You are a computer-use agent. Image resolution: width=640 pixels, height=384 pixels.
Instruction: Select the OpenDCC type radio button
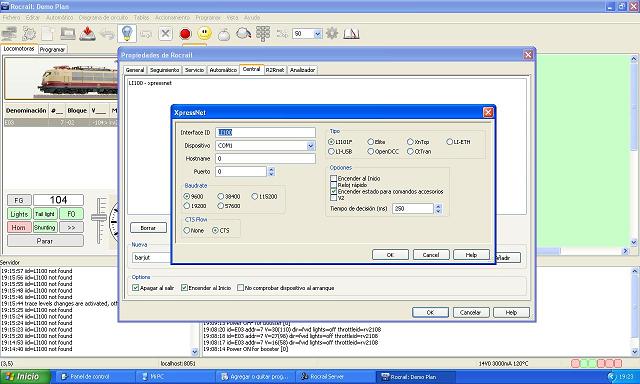pyautogui.click(x=371, y=151)
